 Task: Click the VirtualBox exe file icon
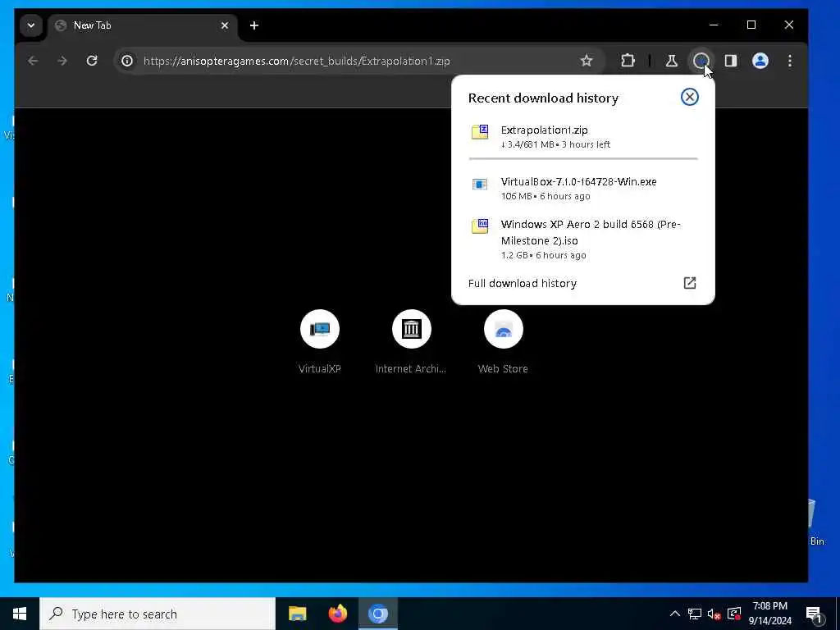(x=480, y=185)
